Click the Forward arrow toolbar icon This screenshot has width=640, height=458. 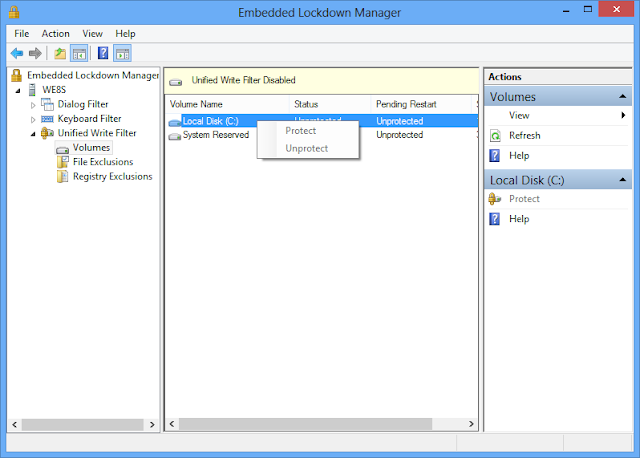tap(36, 53)
